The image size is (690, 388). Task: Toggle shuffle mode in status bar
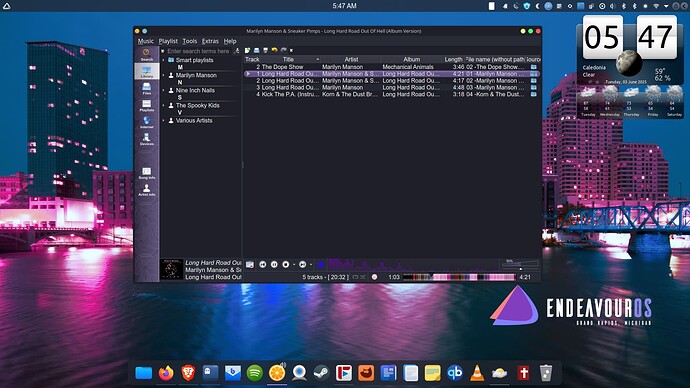363,277
